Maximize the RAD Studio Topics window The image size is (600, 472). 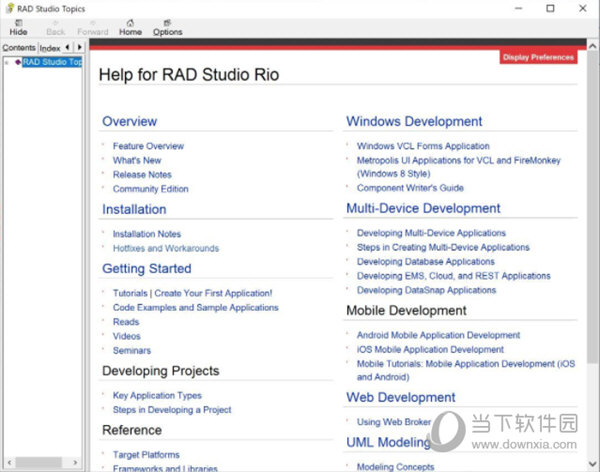click(x=550, y=8)
